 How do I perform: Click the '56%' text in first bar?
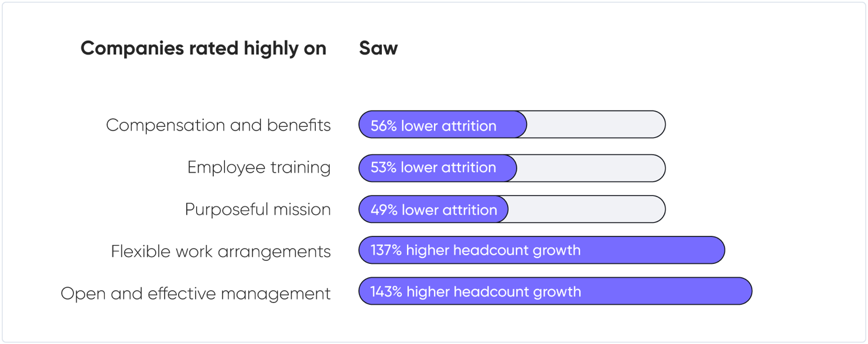(x=384, y=126)
